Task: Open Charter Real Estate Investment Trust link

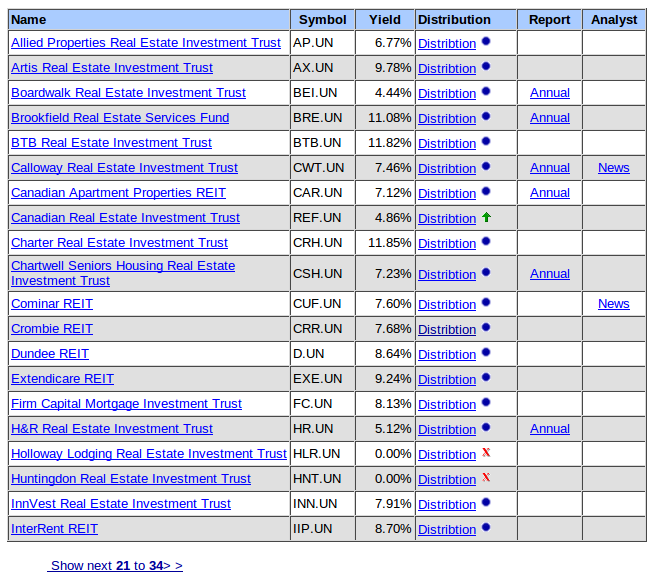Action: pos(119,243)
